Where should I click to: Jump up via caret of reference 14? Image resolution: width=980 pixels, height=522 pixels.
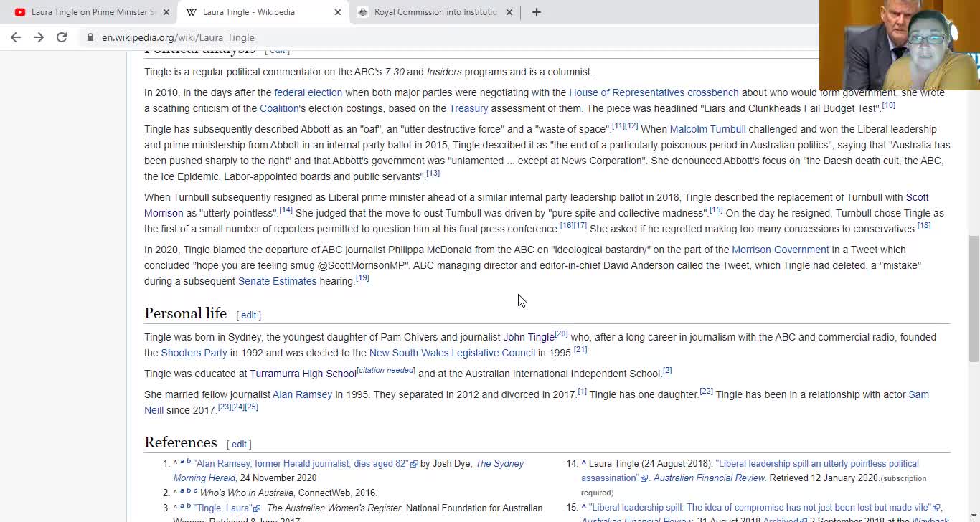click(x=584, y=464)
